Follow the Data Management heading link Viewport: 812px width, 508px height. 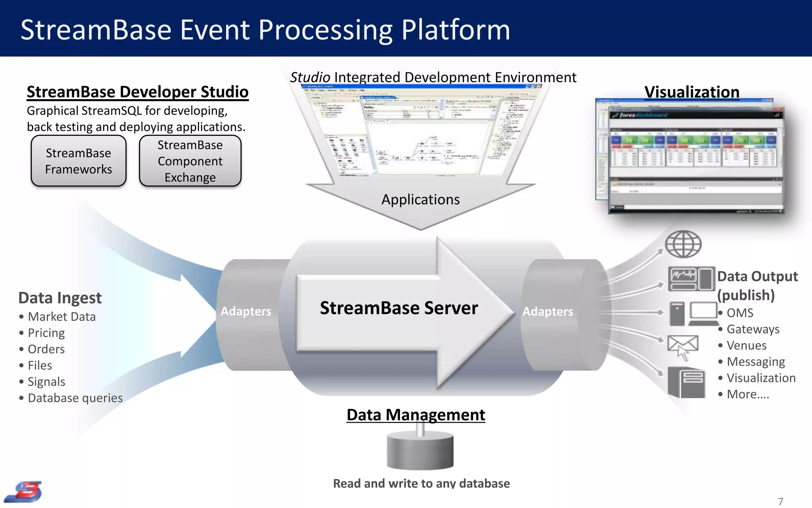[x=416, y=415]
